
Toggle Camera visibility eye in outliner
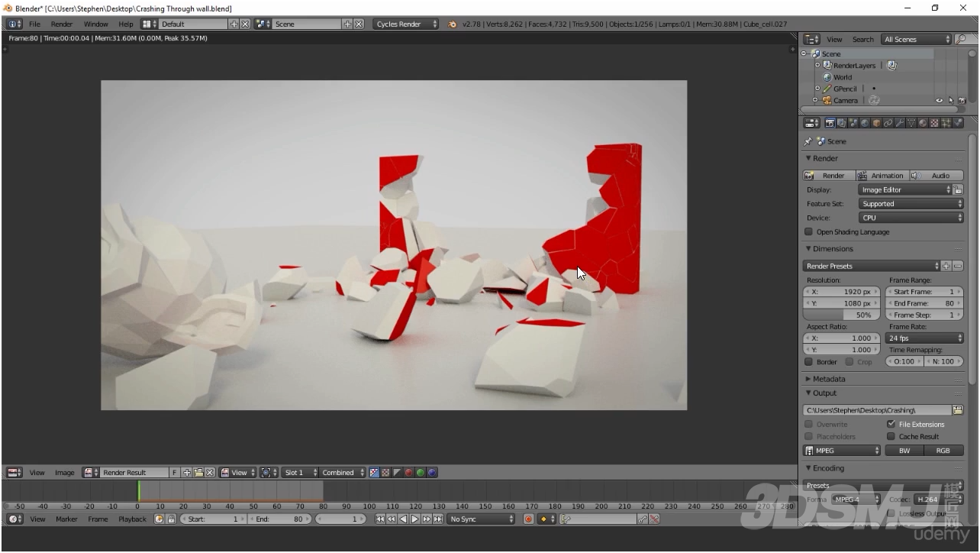pyautogui.click(x=940, y=100)
